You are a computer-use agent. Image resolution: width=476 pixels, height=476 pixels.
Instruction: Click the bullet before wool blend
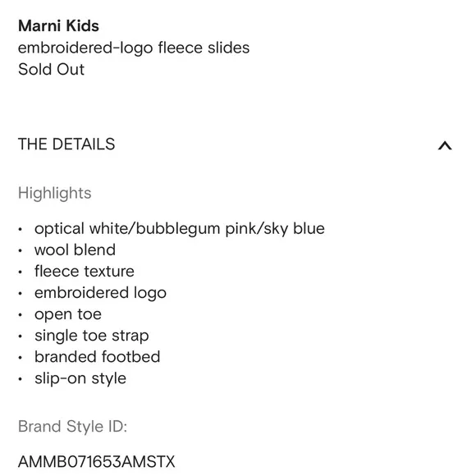(21, 251)
